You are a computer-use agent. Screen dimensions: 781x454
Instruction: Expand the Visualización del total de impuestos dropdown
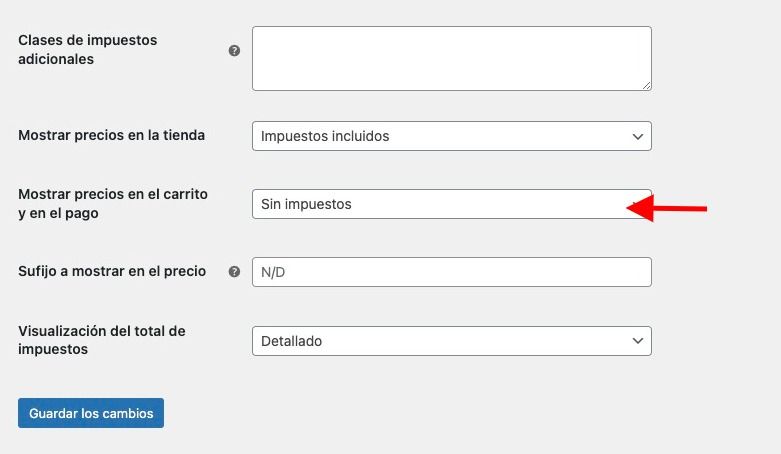pyautogui.click(x=452, y=341)
